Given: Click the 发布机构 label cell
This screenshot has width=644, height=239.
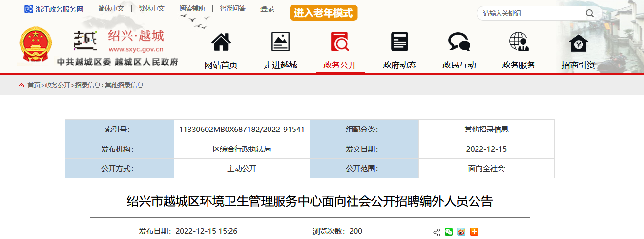Looking at the screenshot, I should (120, 149).
